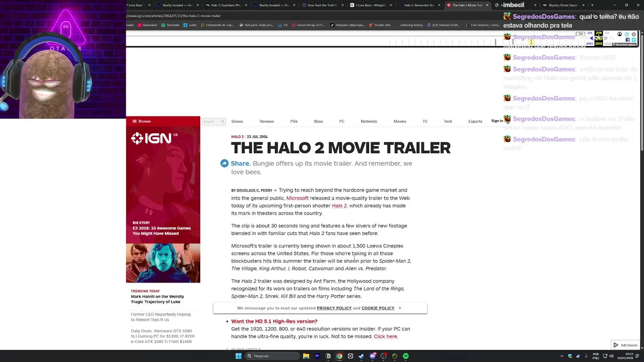
Task: Open the Halo 2 link in article
Action: tap(339, 206)
